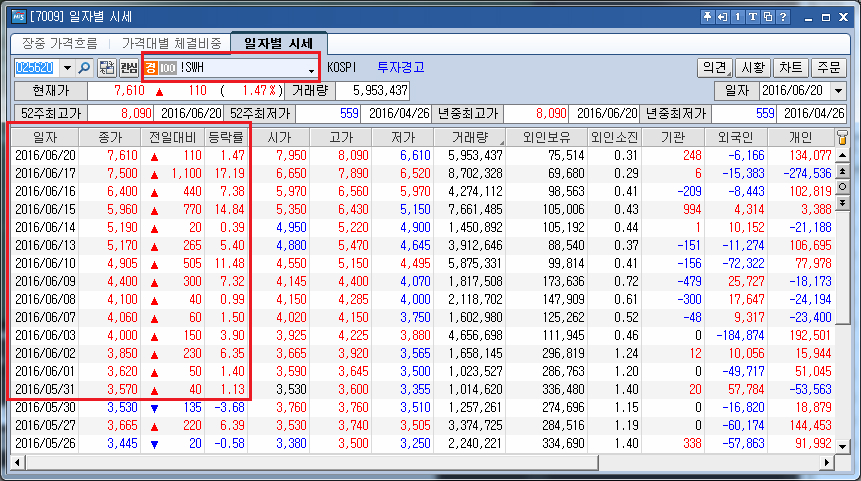Click the 차트 button

point(790,68)
